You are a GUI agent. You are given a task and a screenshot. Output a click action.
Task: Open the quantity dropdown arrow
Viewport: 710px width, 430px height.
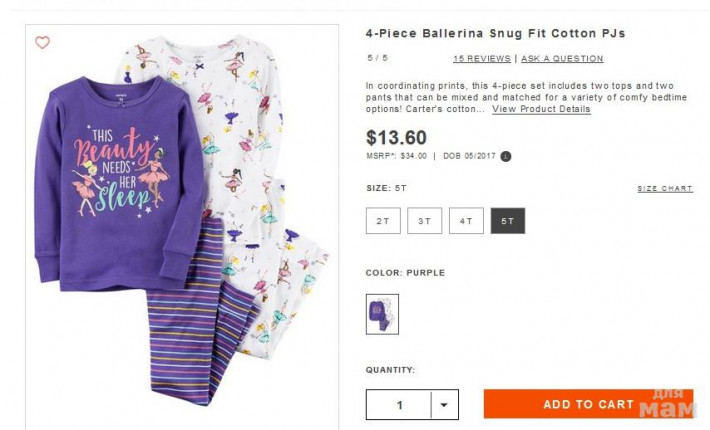pos(443,405)
